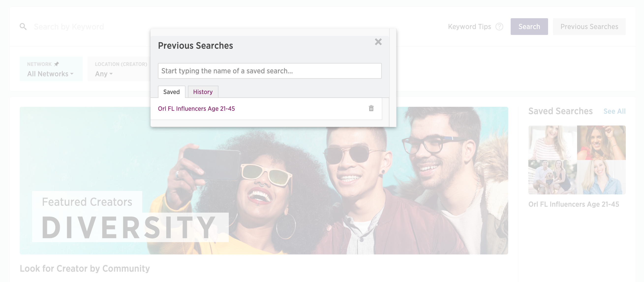The height and width of the screenshot is (282, 644).
Task: Expand the All Networks dropdown
Action: point(50,74)
